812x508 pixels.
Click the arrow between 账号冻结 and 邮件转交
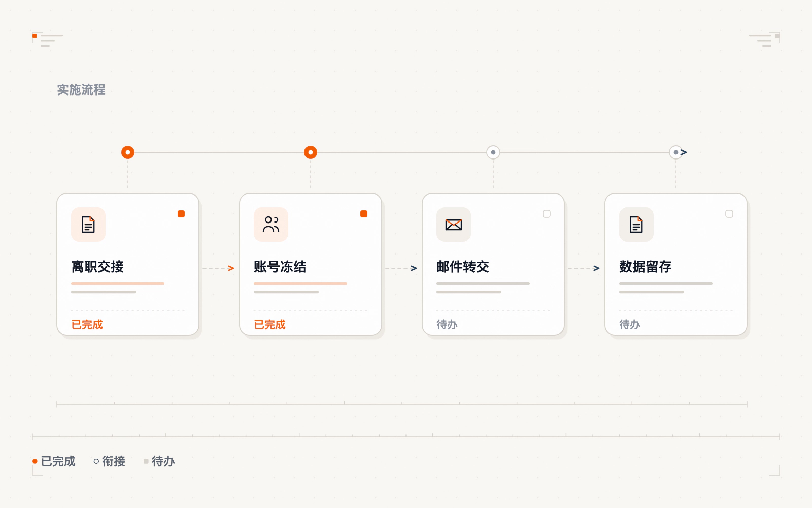click(x=414, y=268)
